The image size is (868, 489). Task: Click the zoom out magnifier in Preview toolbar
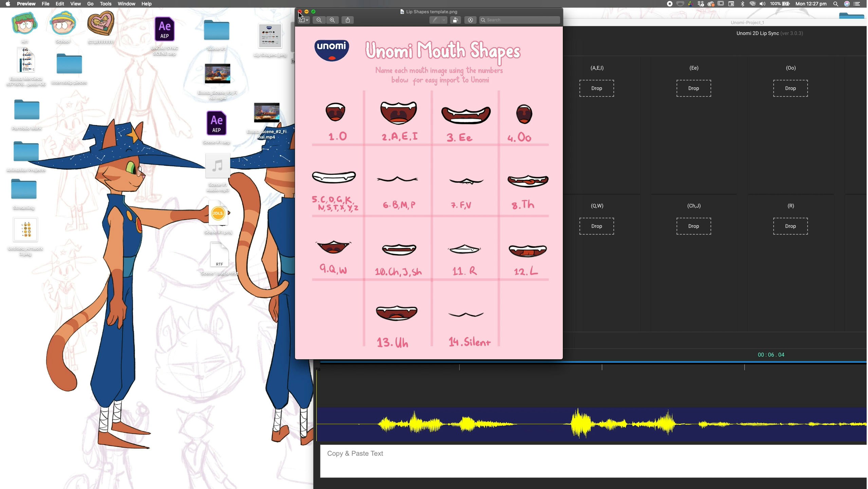(x=319, y=20)
